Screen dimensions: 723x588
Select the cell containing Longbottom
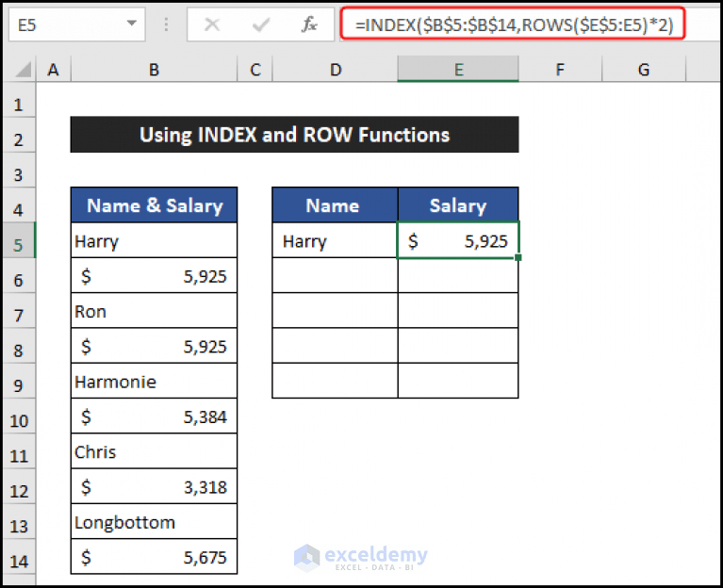click(x=154, y=522)
